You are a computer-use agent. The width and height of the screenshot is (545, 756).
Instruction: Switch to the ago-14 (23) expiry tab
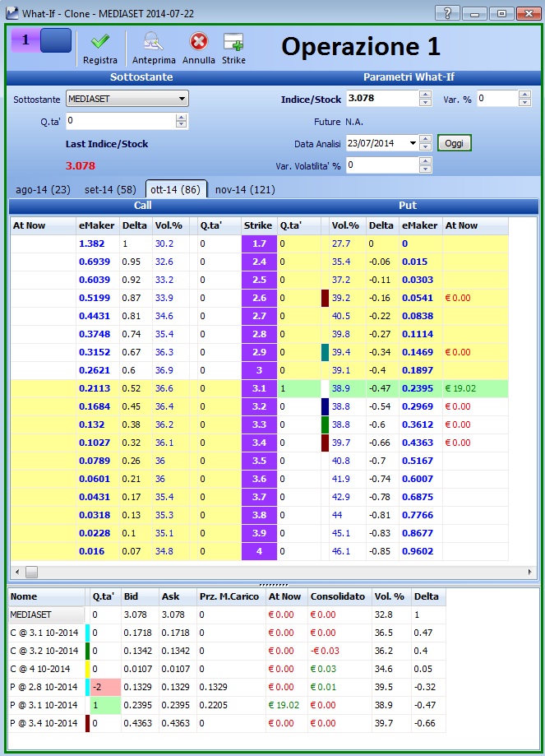coord(43,189)
